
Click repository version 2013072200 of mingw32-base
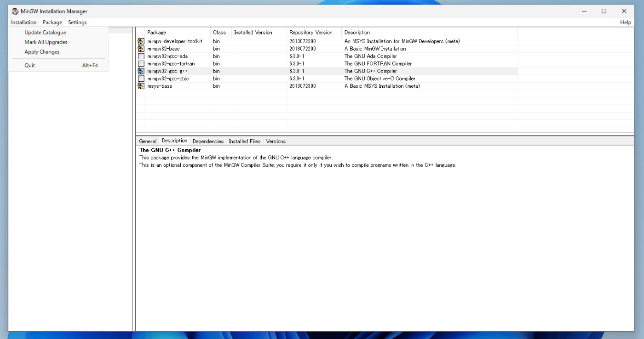tap(303, 49)
